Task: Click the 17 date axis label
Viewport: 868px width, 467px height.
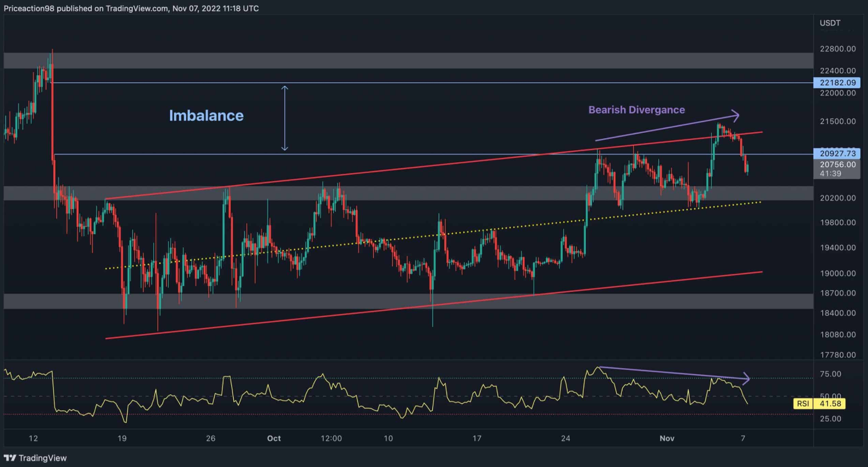Action: click(x=477, y=438)
